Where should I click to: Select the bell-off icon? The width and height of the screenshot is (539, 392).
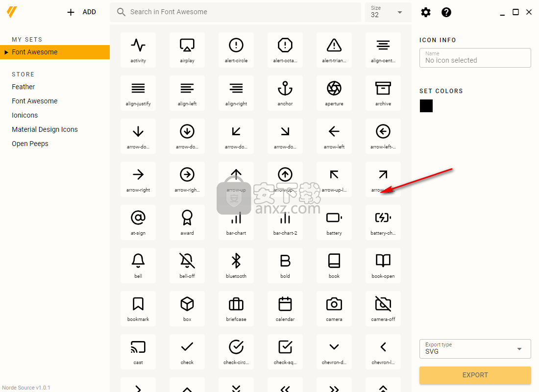click(187, 266)
